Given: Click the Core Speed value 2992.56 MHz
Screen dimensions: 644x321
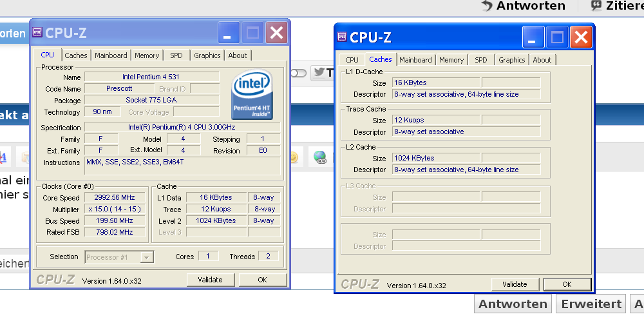Looking at the screenshot, I should tap(115, 197).
